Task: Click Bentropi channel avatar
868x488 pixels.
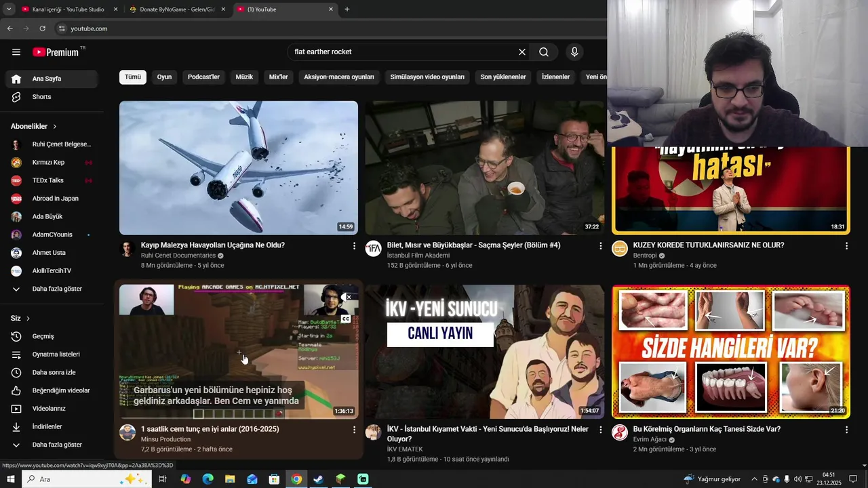Action: pyautogui.click(x=620, y=249)
